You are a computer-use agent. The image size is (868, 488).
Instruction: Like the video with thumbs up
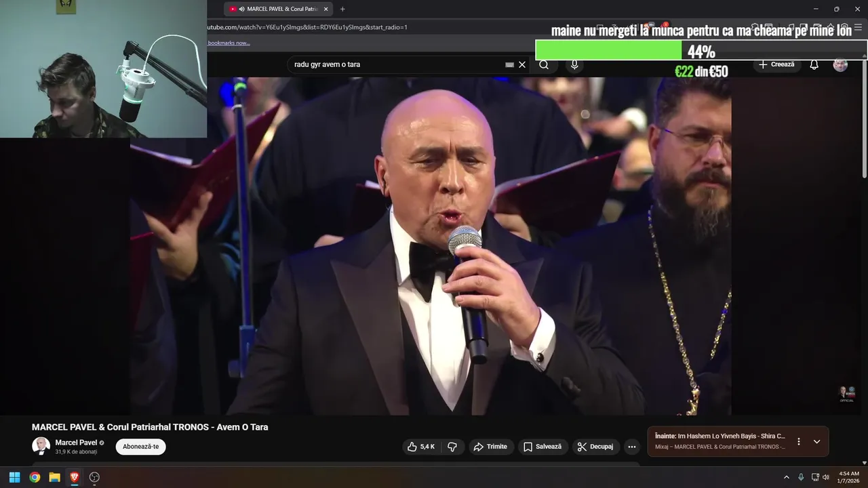point(420,447)
